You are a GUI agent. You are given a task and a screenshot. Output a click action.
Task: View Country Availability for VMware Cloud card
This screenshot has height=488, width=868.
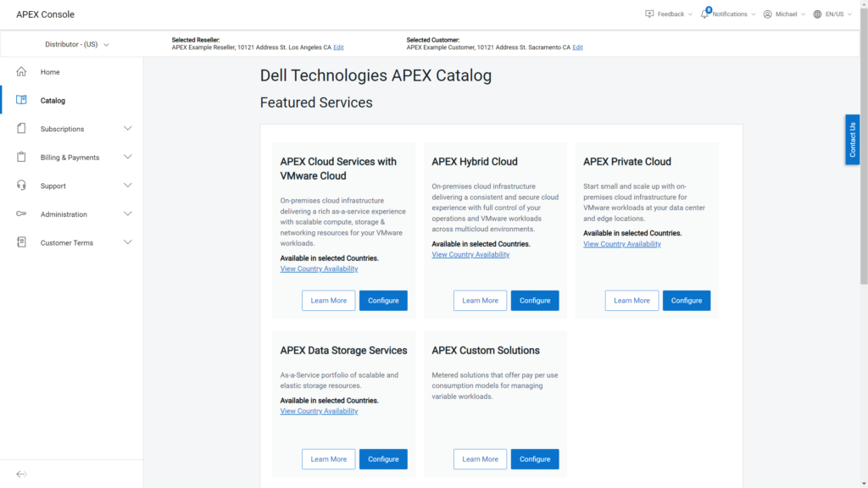pyautogui.click(x=319, y=269)
